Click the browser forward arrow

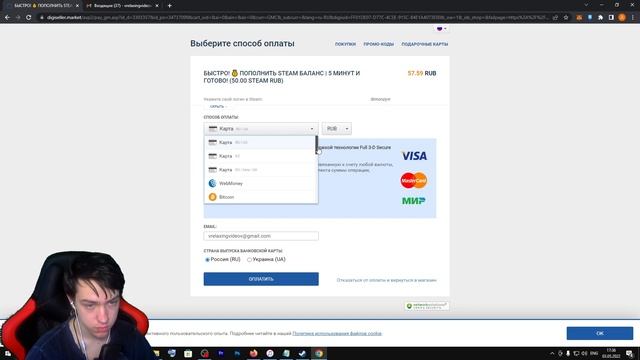coord(18,18)
